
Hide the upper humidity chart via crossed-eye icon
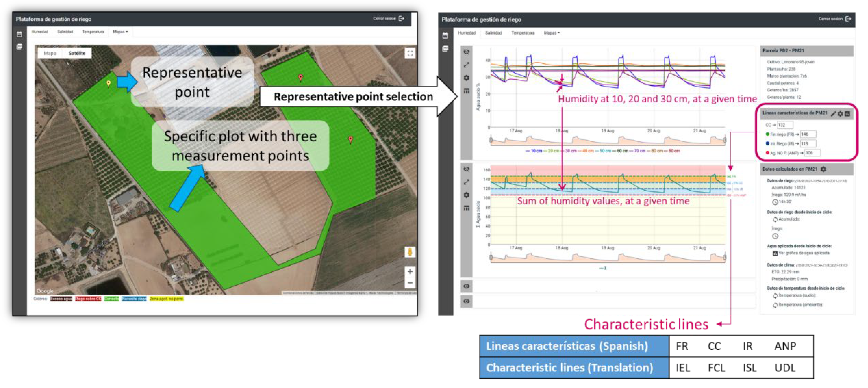466,52
